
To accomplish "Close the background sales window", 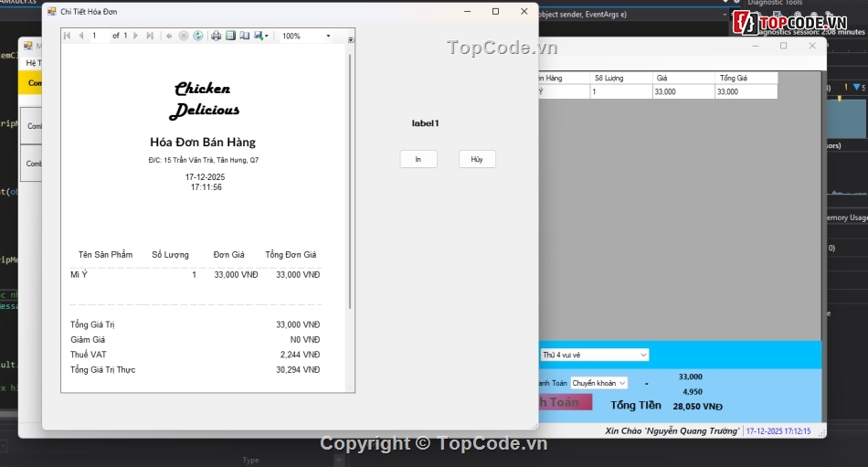I will pos(812,46).
